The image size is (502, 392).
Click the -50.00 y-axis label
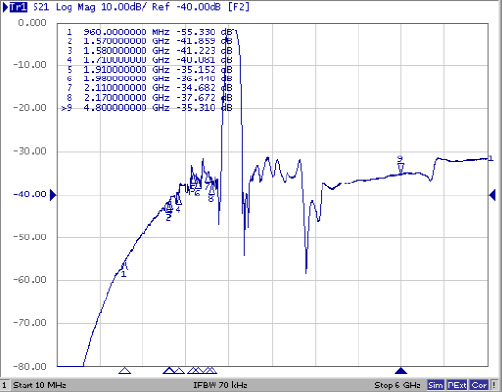point(30,237)
